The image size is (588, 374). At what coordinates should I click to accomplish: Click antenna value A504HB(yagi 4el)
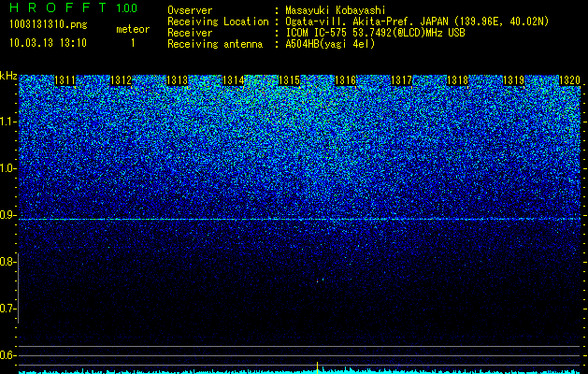point(330,44)
